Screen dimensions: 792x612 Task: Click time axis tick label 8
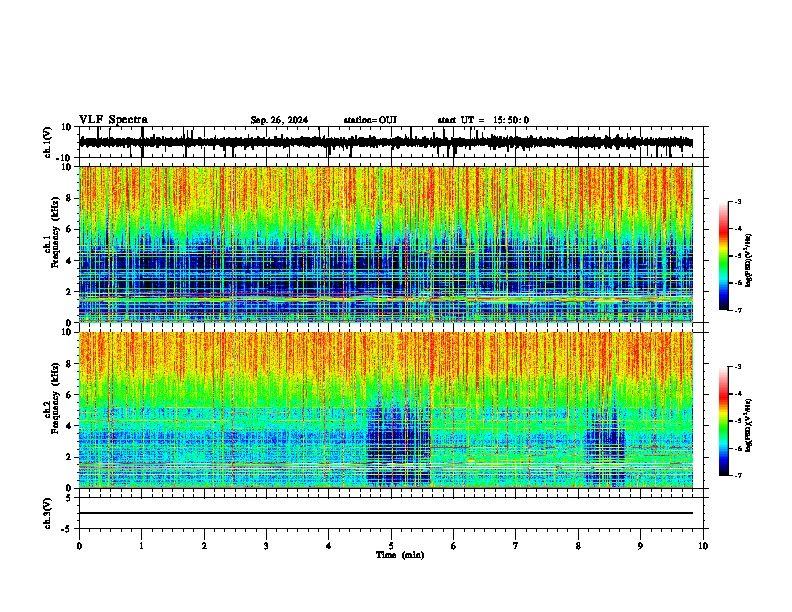(578, 546)
